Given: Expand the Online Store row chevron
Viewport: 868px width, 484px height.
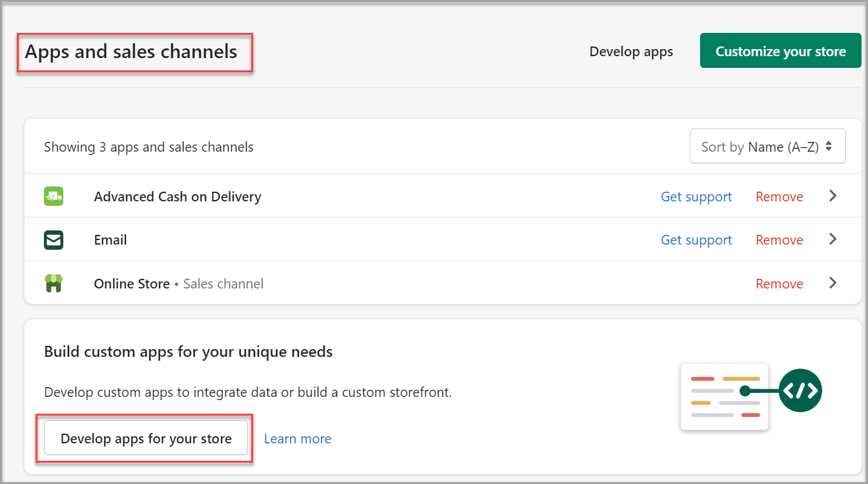Looking at the screenshot, I should pos(832,283).
